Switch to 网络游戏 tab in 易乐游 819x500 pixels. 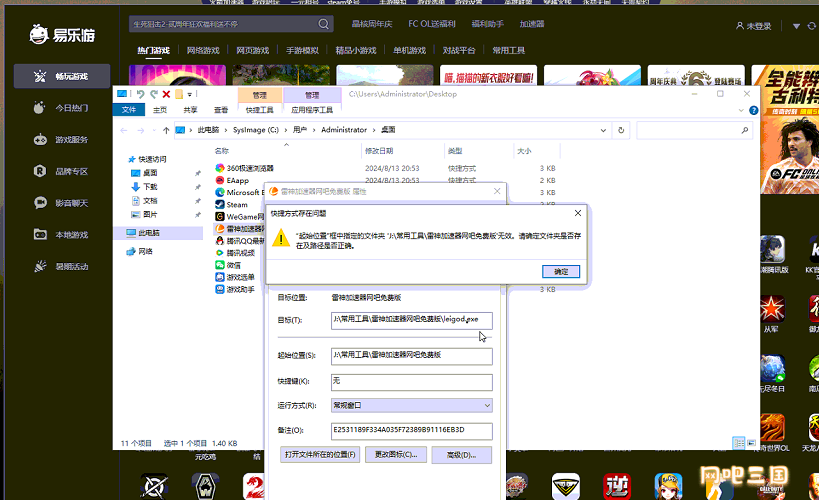203,51
